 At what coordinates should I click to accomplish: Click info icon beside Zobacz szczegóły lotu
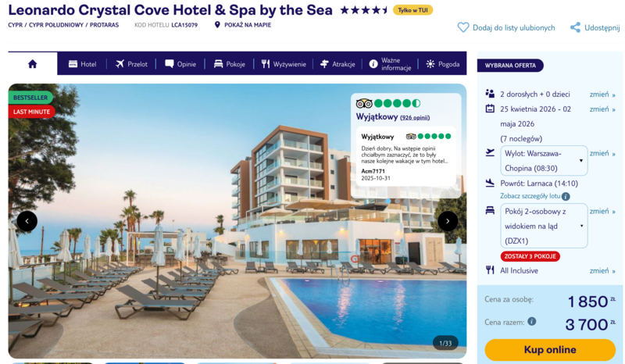click(566, 196)
